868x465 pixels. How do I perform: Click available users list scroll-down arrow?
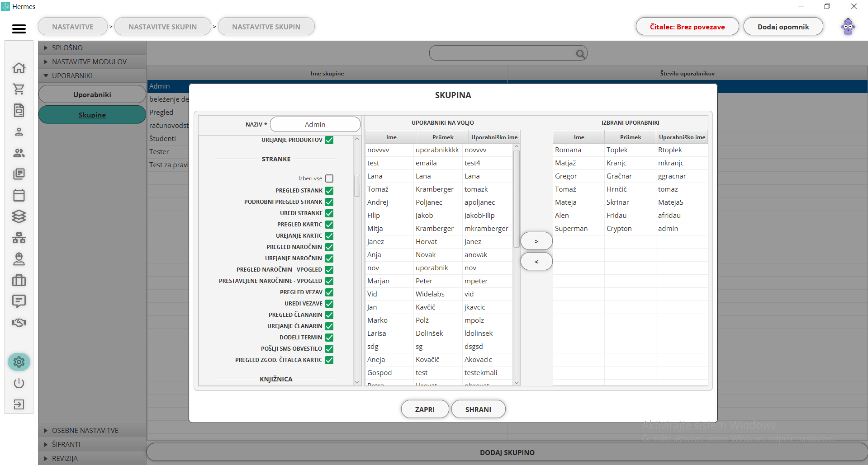[517, 382]
